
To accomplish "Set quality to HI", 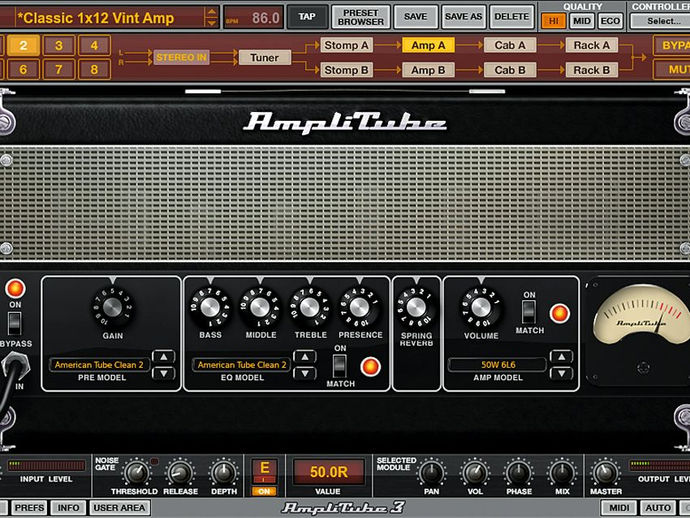I will [553, 21].
